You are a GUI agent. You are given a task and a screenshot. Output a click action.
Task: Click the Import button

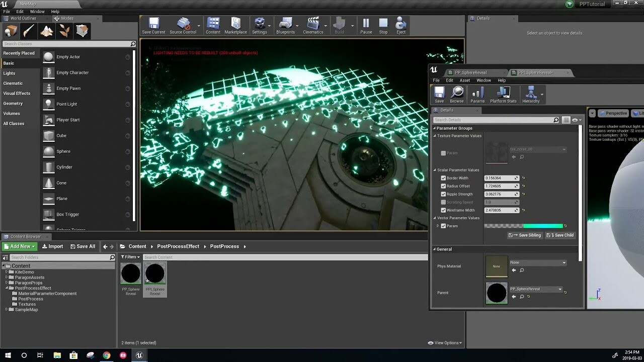click(x=52, y=246)
